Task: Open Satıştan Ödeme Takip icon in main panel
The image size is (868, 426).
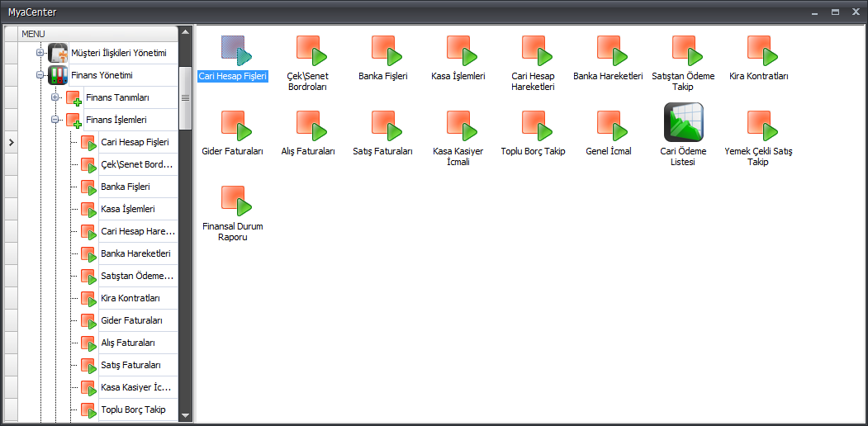Action: click(x=687, y=50)
